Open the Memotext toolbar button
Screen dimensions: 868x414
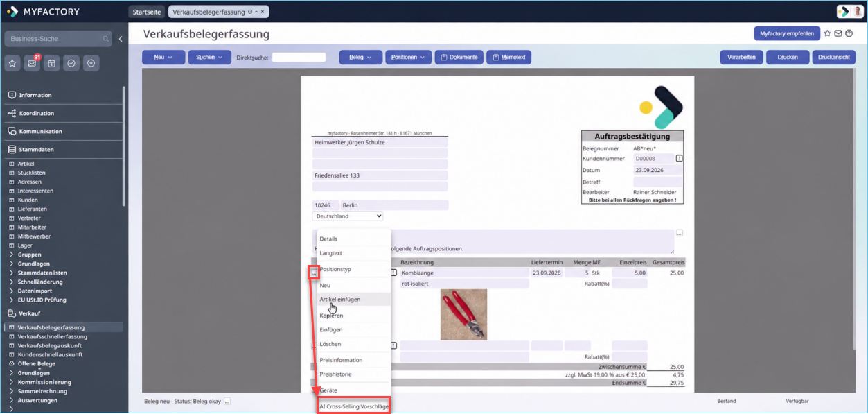(x=508, y=58)
